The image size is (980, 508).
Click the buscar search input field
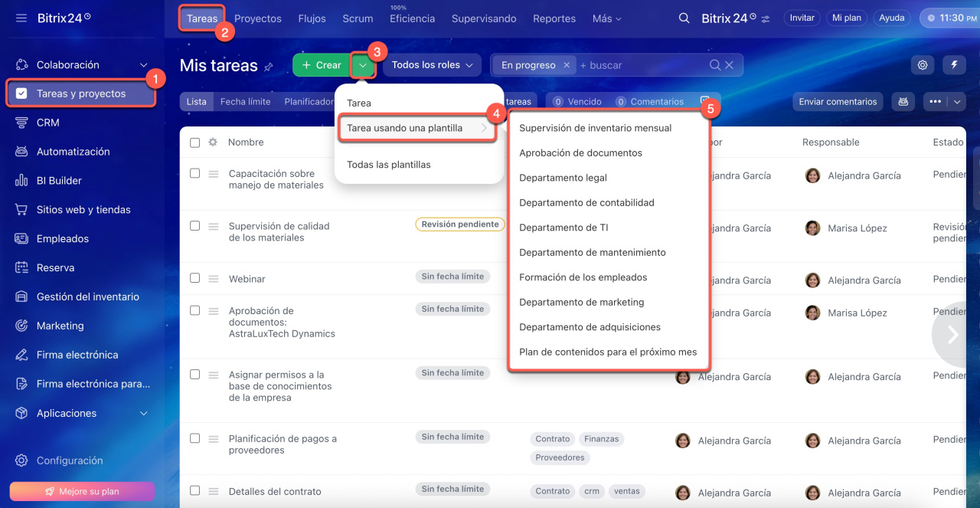click(643, 66)
